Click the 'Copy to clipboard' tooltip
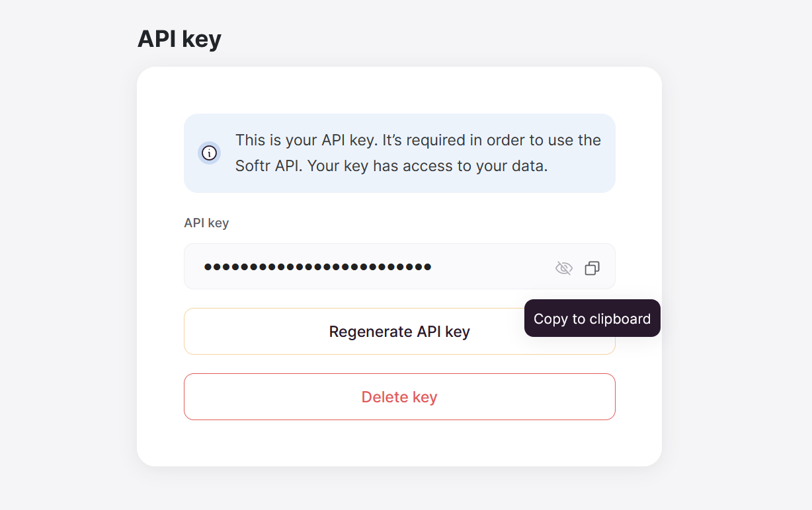Viewport: 812px width, 510px height. pyautogui.click(x=592, y=318)
